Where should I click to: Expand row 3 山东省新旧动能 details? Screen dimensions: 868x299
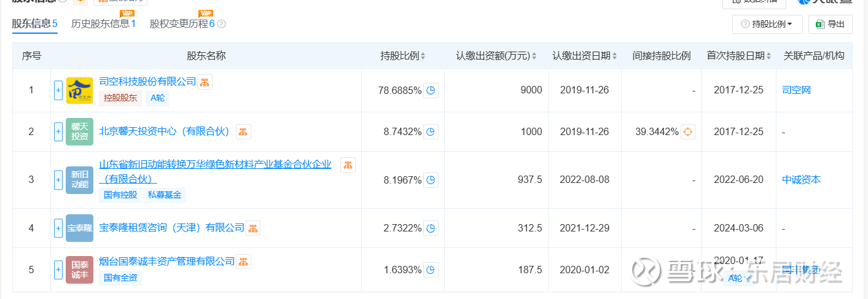point(58,180)
